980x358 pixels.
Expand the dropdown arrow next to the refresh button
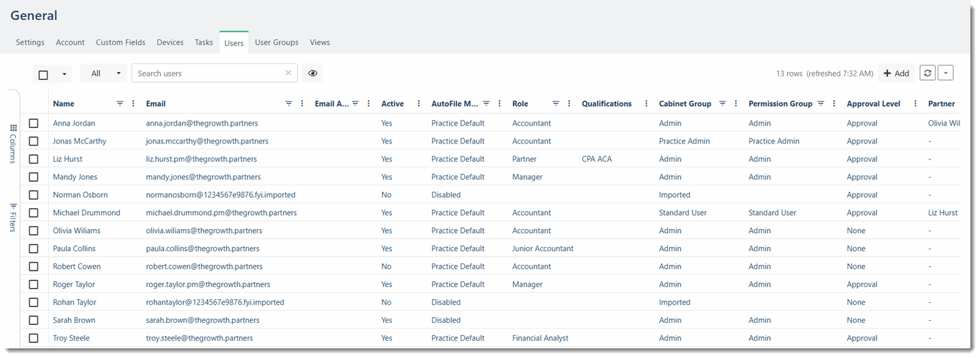(946, 73)
